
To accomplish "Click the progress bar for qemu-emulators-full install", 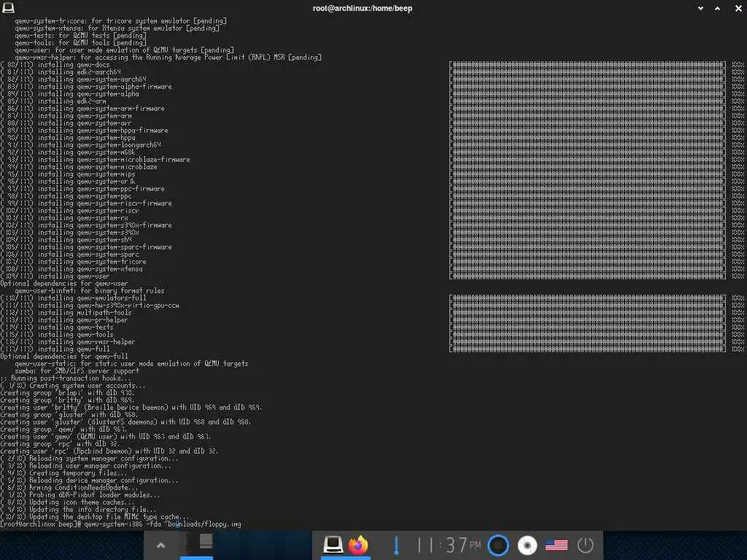I will point(587,298).
